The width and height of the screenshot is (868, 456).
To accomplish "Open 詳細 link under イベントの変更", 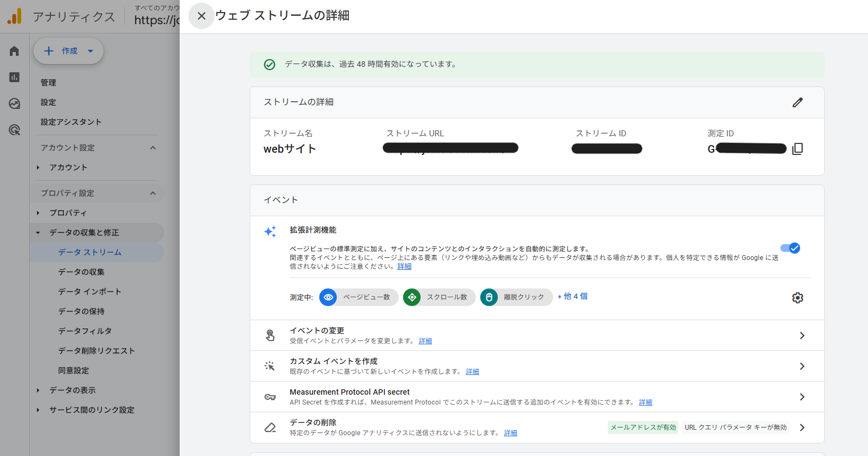I will (x=425, y=341).
